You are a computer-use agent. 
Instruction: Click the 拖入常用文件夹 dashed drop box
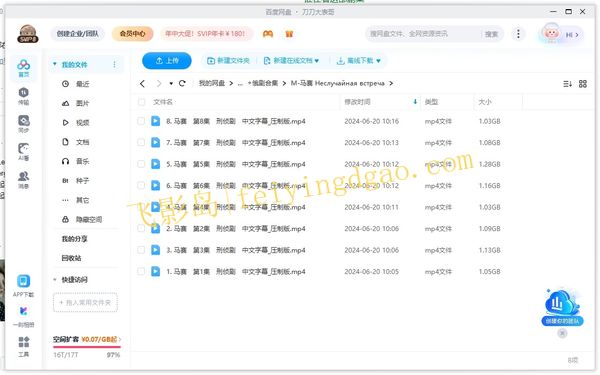tap(85, 303)
